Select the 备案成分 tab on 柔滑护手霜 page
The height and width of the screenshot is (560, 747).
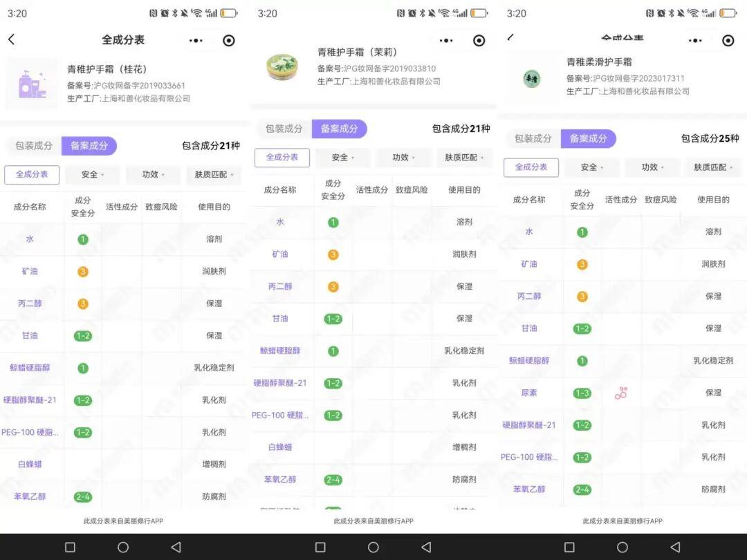click(589, 138)
